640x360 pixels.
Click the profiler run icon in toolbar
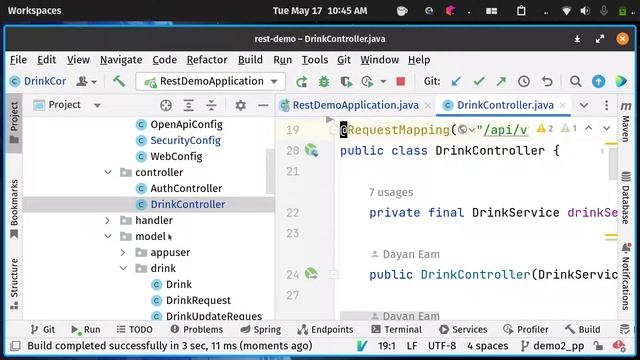click(367, 82)
